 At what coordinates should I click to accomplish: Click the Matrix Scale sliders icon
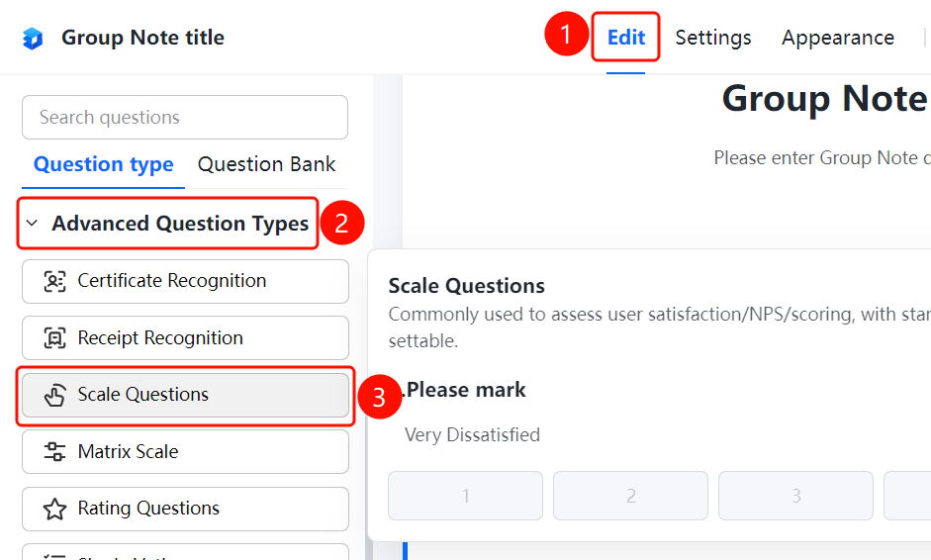[x=54, y=452]
